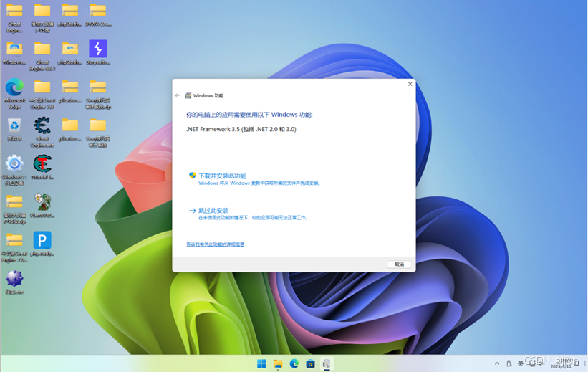Open the phpStudy zipped folder in top row
588x372 pixels.
pyautogui.click(x=69, y=15)
